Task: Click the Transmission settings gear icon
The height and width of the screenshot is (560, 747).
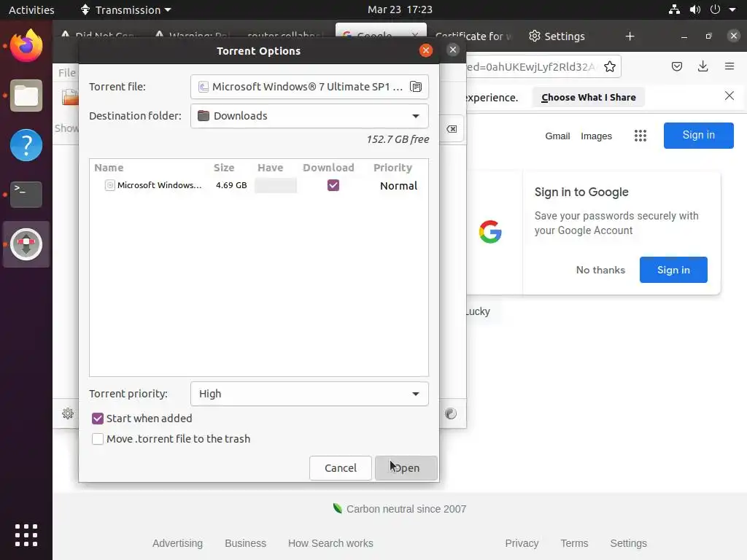Action: 68,413
